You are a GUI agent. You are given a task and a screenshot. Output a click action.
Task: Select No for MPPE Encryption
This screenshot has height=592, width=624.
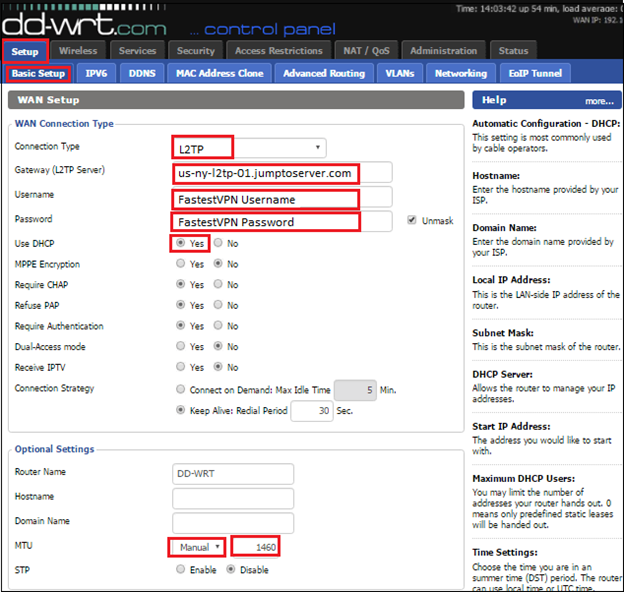click(x=218, y=263)
